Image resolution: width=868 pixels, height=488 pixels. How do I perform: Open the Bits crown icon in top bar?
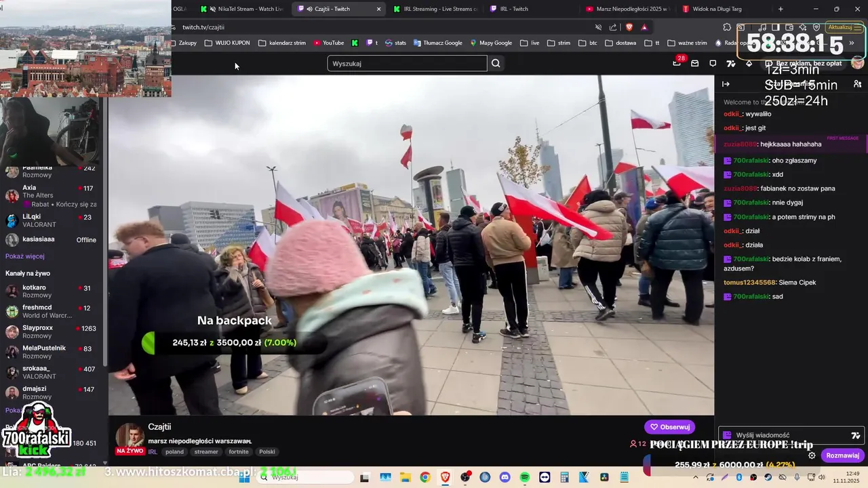[x=749, y=64]
